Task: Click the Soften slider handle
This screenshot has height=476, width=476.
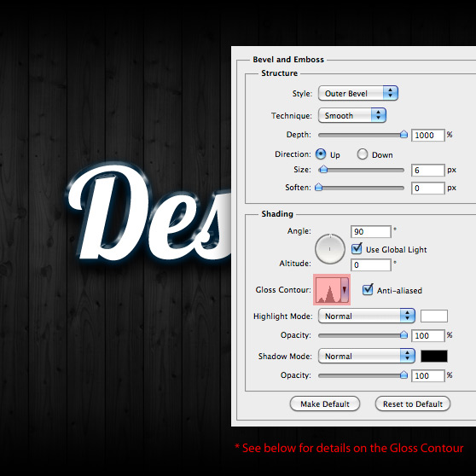Action: (318, 187)
